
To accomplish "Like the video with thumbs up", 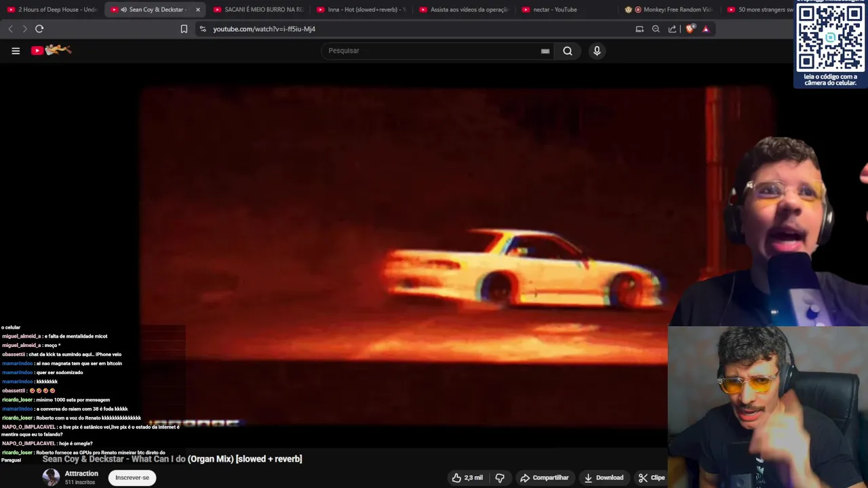I will (468, 478).
